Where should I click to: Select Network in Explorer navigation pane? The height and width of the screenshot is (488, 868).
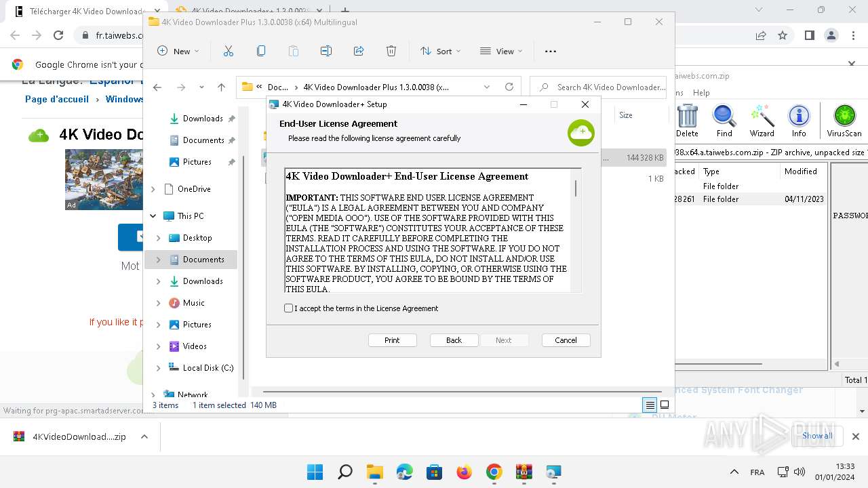point(193,394)
